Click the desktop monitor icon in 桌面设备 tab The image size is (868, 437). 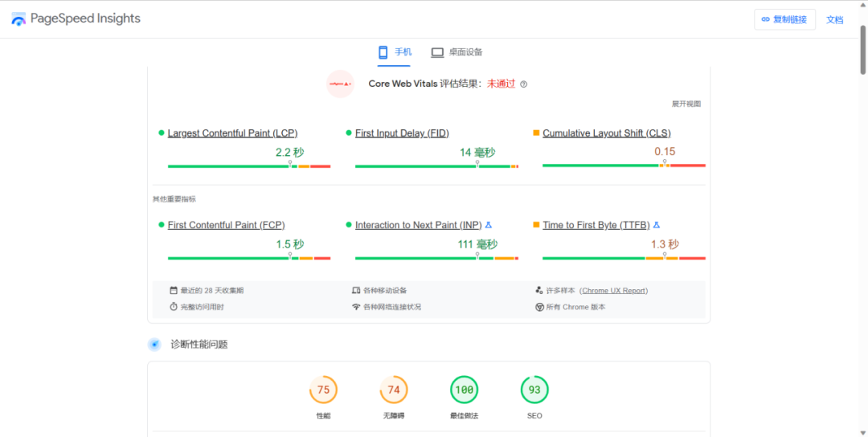point(437,52)
